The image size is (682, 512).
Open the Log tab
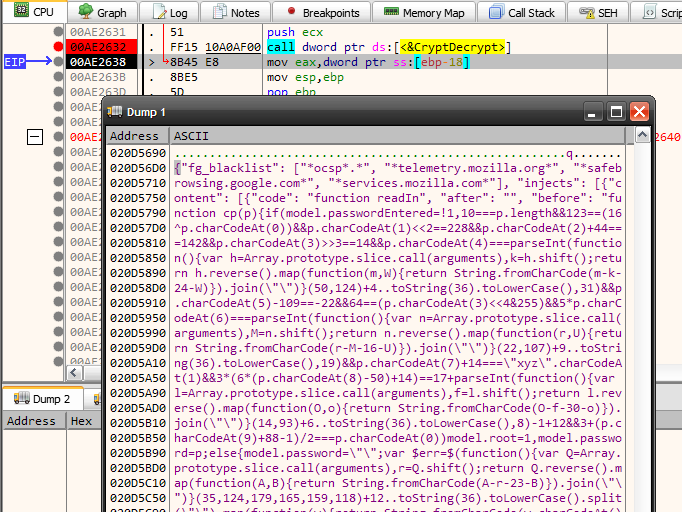[170, 13]
